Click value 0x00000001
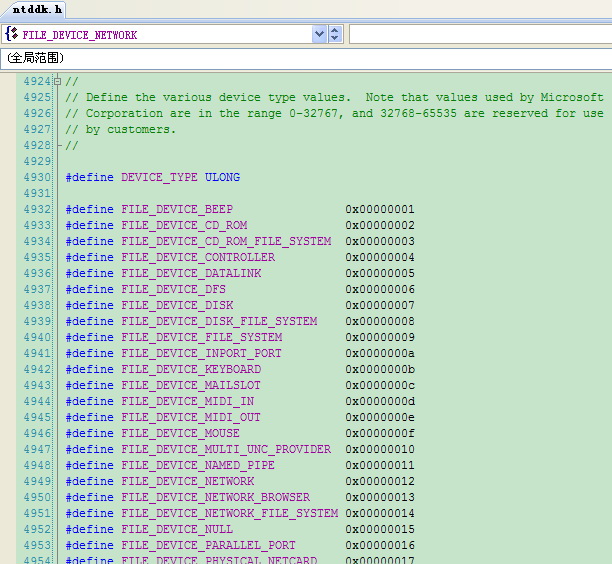The width and height of the screenshot is (612, 564). 380,209
